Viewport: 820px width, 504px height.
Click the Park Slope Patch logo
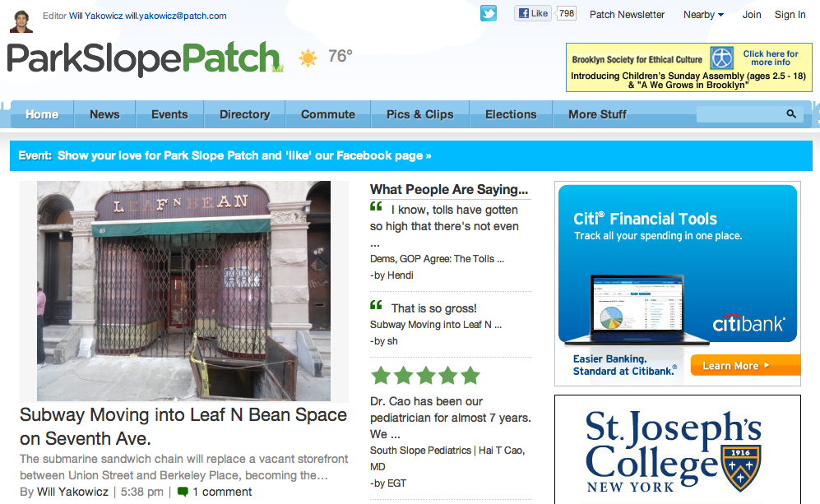point(144,58)
